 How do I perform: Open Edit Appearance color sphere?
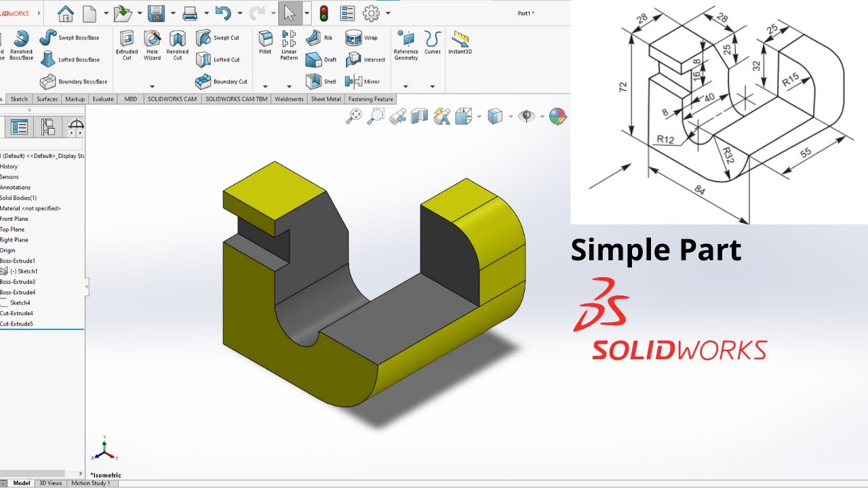(x=558, y=117)
